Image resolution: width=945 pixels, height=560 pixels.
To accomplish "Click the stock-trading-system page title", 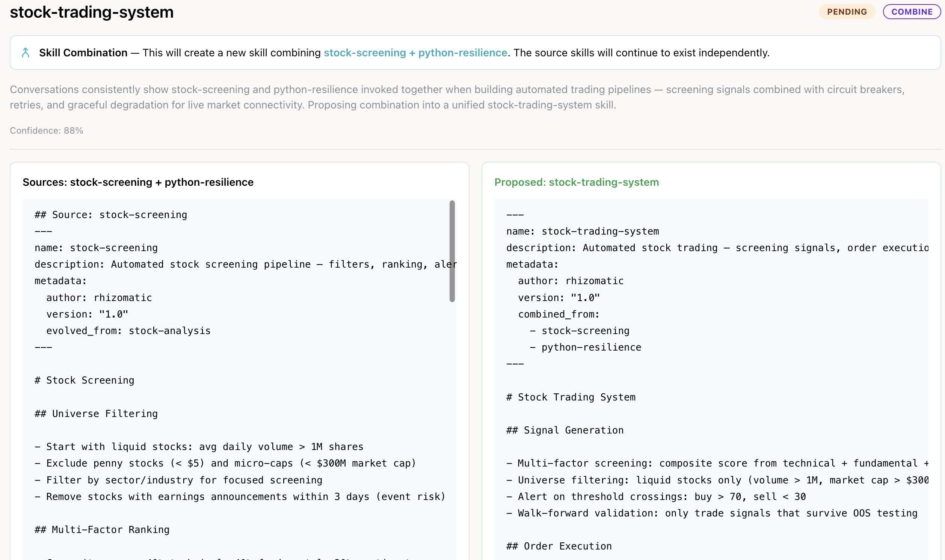I will 92,12.
